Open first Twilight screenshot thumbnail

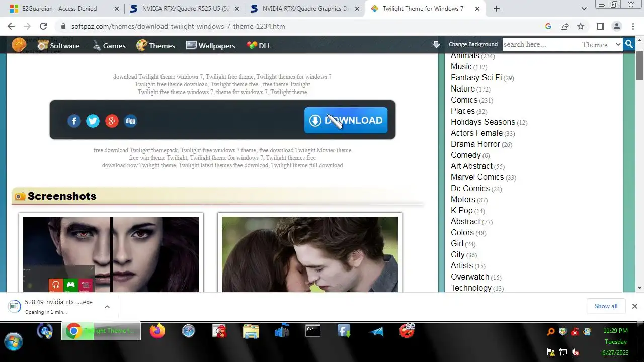pyautogui.click(x=111, y=254)
